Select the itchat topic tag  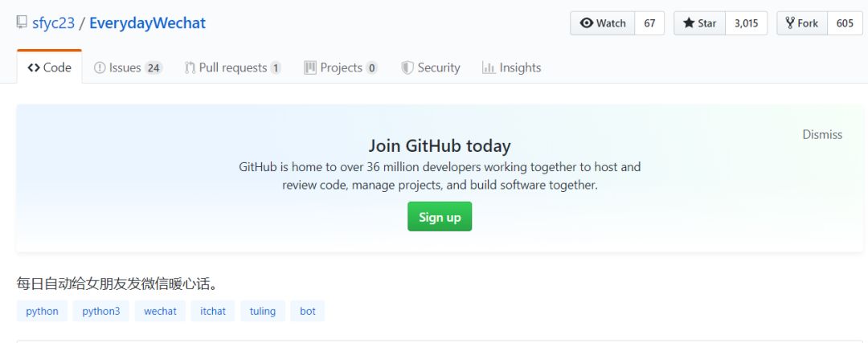[213, 311]
